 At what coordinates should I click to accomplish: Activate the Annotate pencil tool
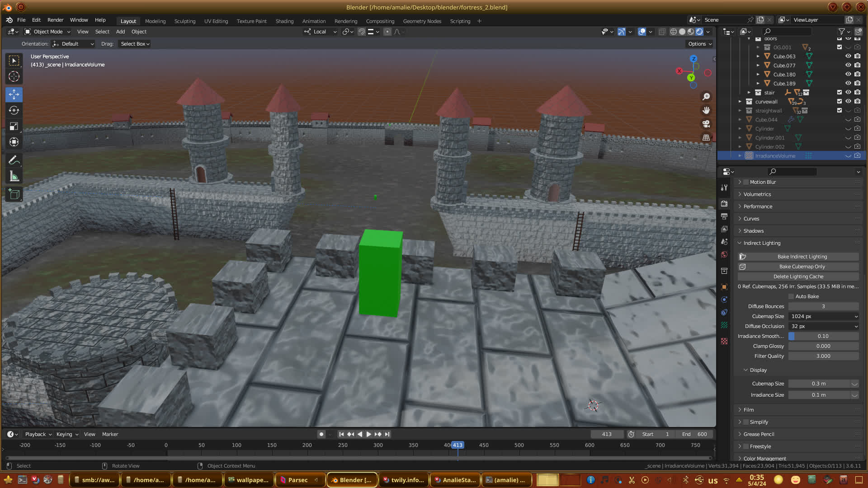pos(14,160)
